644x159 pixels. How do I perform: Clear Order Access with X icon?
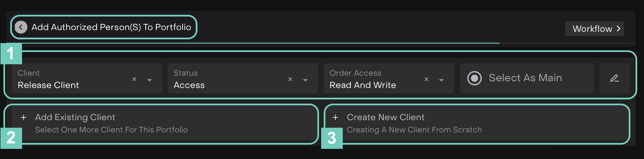click(x=427, y=79)
